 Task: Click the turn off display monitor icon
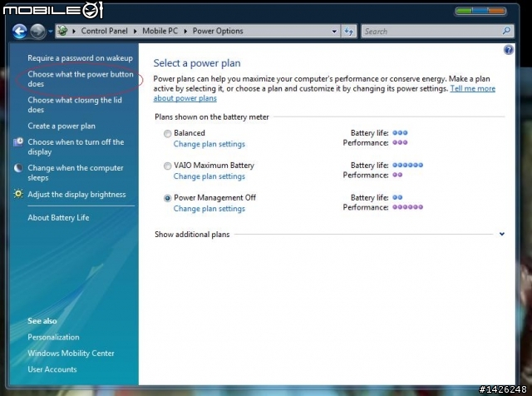[18, 141]
